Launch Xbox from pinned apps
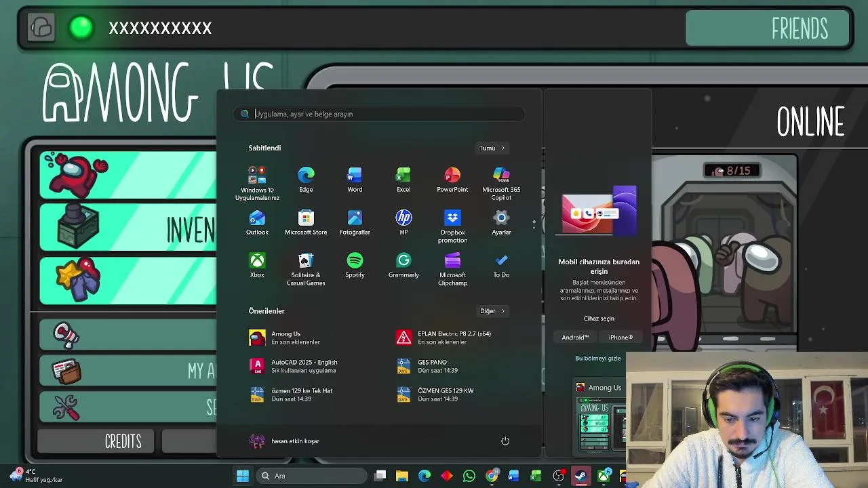This screenshot has height=488, width=868. coord(257,265)
